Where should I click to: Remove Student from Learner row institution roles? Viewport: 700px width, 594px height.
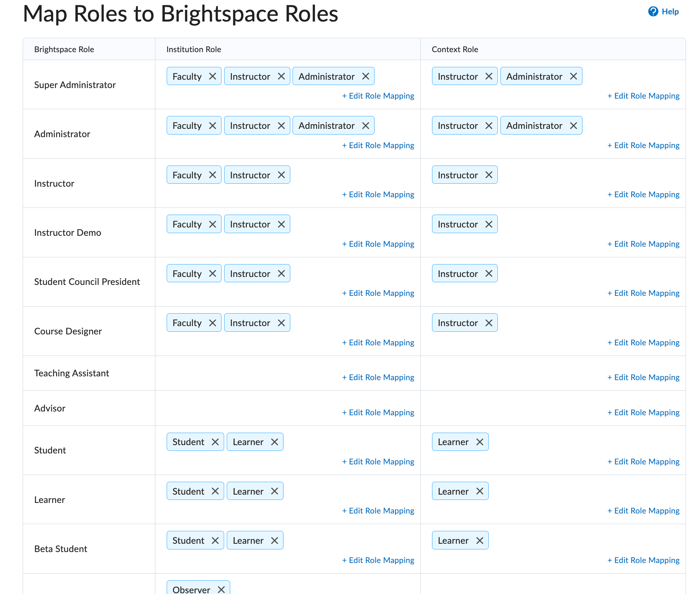click(x=215, y=491)
